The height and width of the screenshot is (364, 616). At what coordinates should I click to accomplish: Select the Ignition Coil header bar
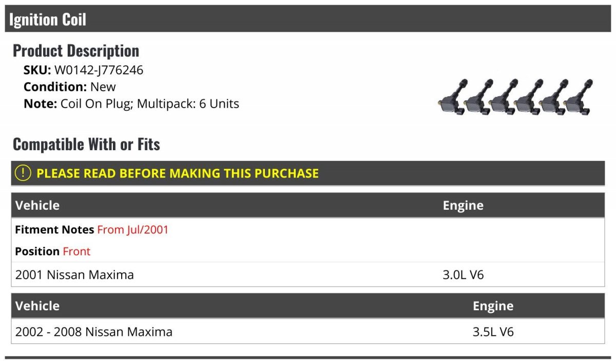(308, 19)
